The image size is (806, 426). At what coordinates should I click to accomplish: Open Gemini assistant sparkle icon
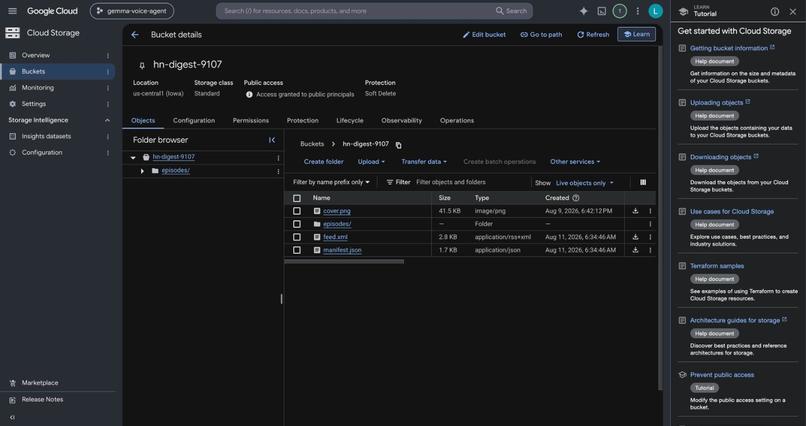[x=583, y=11]
